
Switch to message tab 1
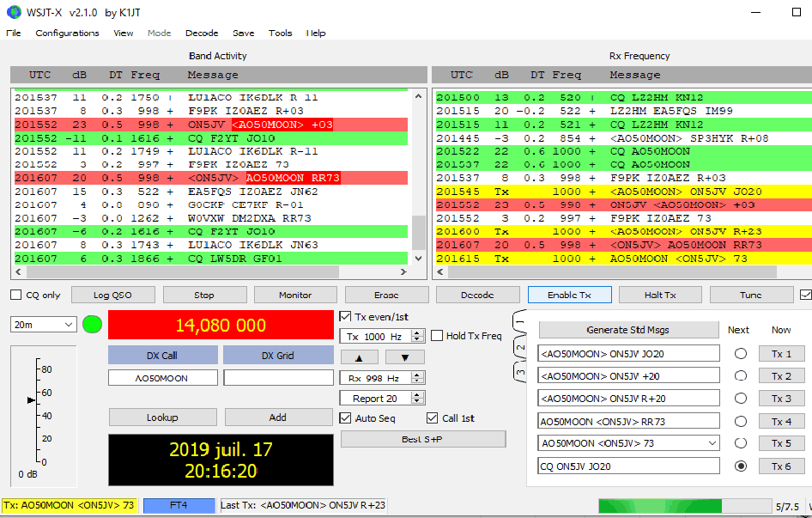520,321
